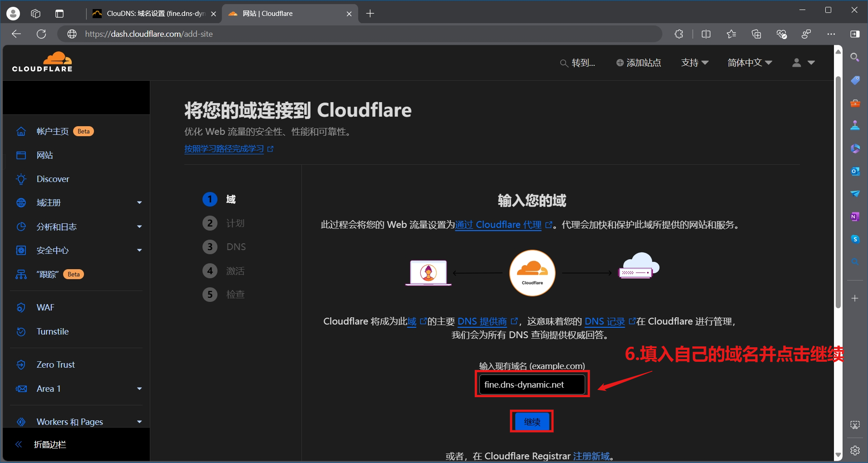This screenshot has width=868, height=463.
Task: Open the Microsoft 365 sidebar icon
Action: point(855,148)
